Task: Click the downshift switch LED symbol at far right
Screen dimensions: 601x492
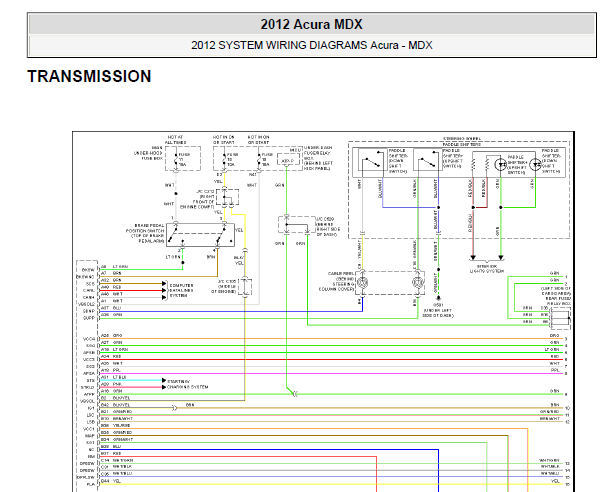Action: click(x=535, y=165)
